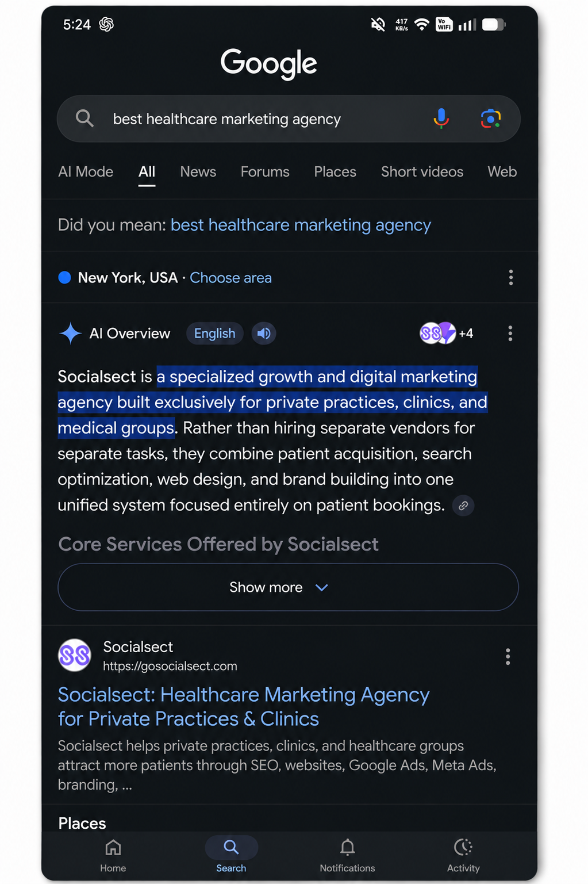
Task: Expand AI Overview with Show more
Action: pyautogui.click(x=288, y=587)
